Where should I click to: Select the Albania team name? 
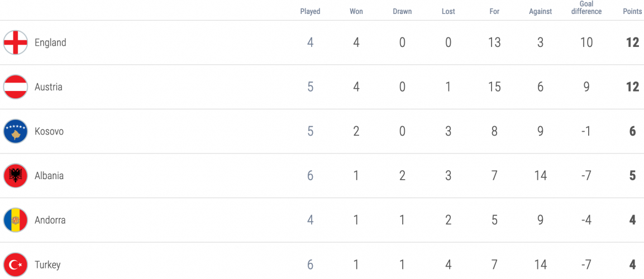coord(49,176)
